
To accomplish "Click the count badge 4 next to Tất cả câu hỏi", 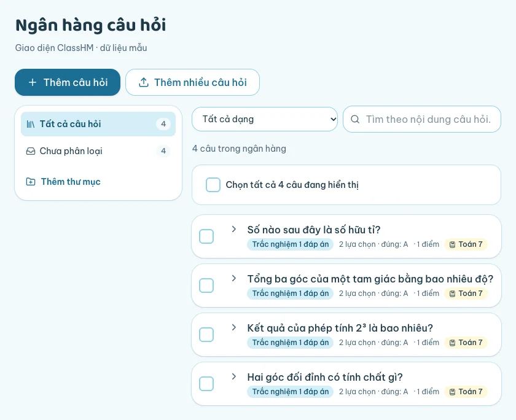I will 163,124.
